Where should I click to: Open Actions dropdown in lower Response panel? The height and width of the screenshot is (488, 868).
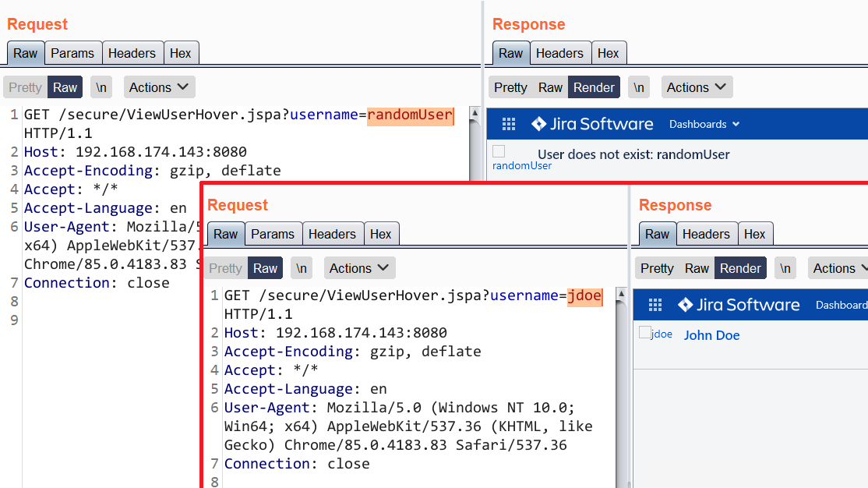tap(838, 268)
